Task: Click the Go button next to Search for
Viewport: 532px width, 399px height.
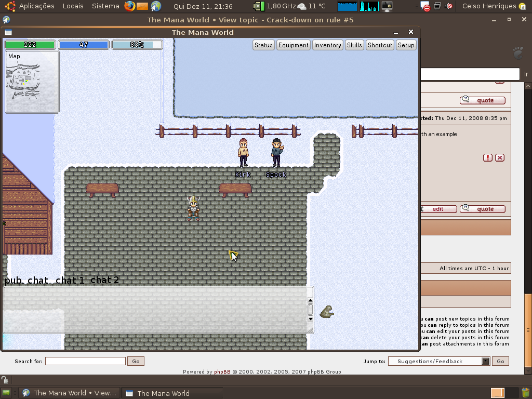Action: coord(136,362)
